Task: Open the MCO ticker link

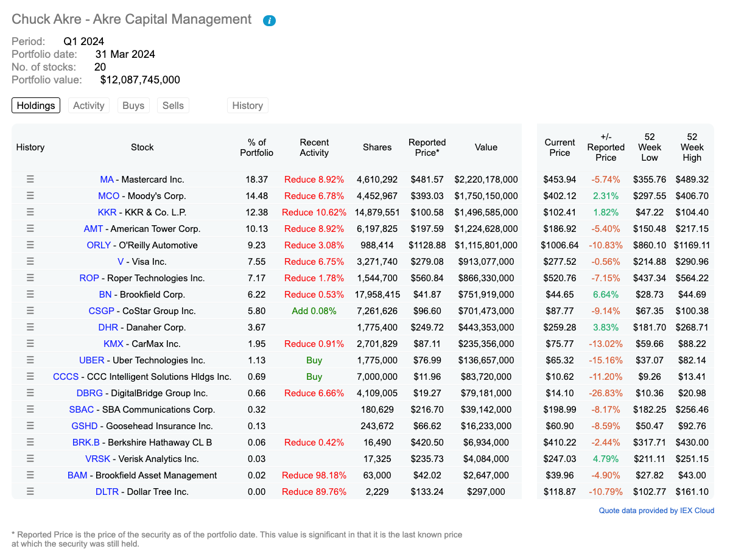Action: (x=109, y=196)
